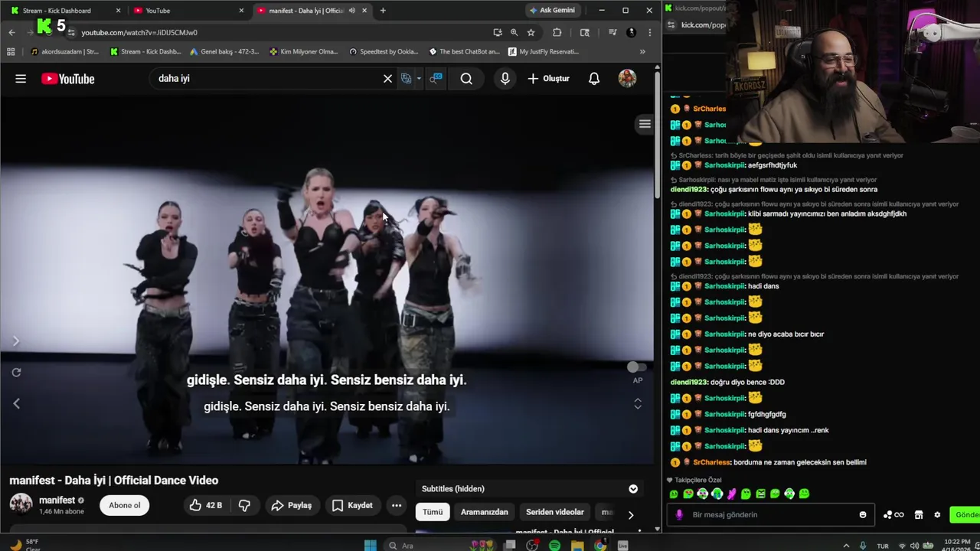Open the zoom magnifier in address bar
The height and width of the screenshot is (551, 980).
pyautogui.click(x=514, y=32)
